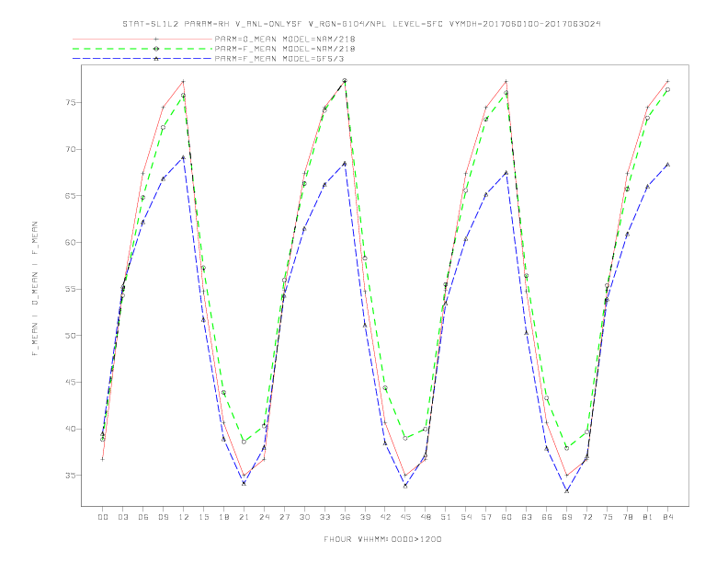Screen dimensions: 728x563
Task: Click y-axis tick label 35
Action: 71,476
